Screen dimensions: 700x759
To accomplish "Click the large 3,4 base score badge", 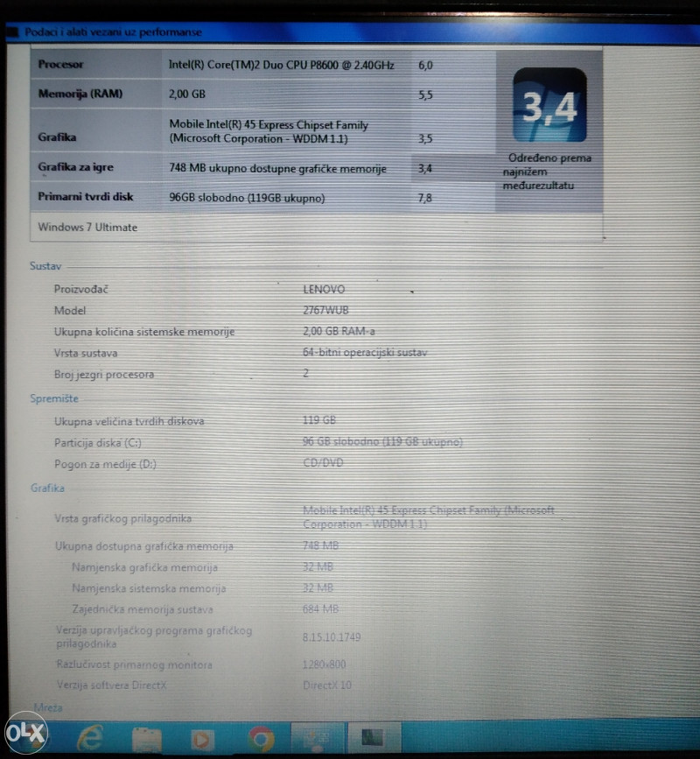I will [x=549, y=105].
